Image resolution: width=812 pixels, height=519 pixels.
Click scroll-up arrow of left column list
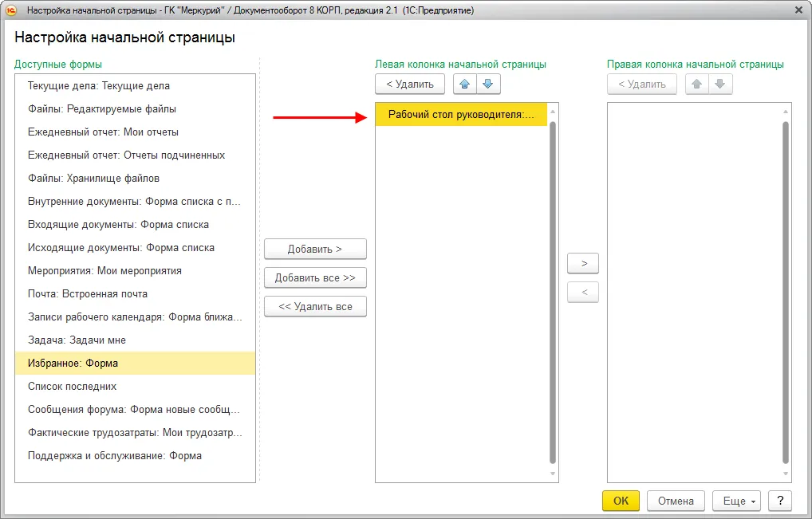pyautogui.click(x=553, y=112)
